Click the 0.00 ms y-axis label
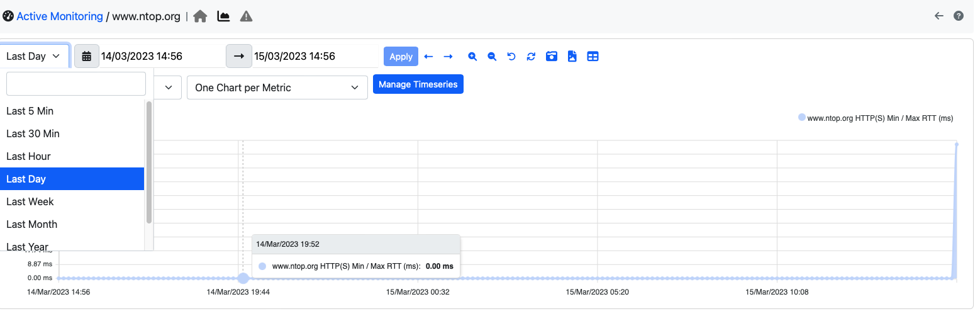Screen dimensions: 980x316 coord(40,278)
